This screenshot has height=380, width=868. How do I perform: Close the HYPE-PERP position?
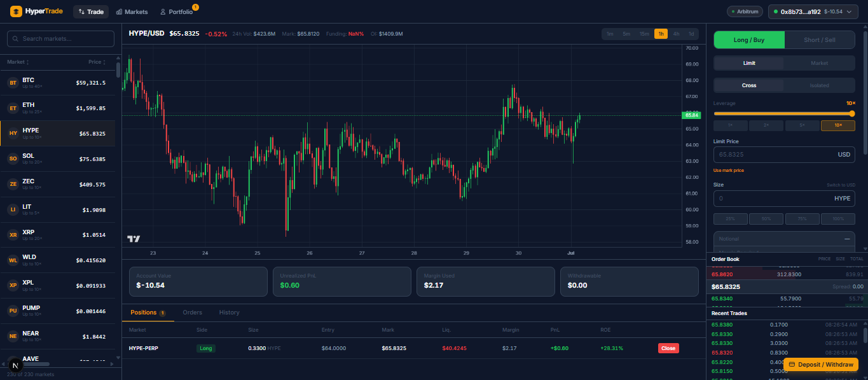pyautogui.click(x=668, y=348)
